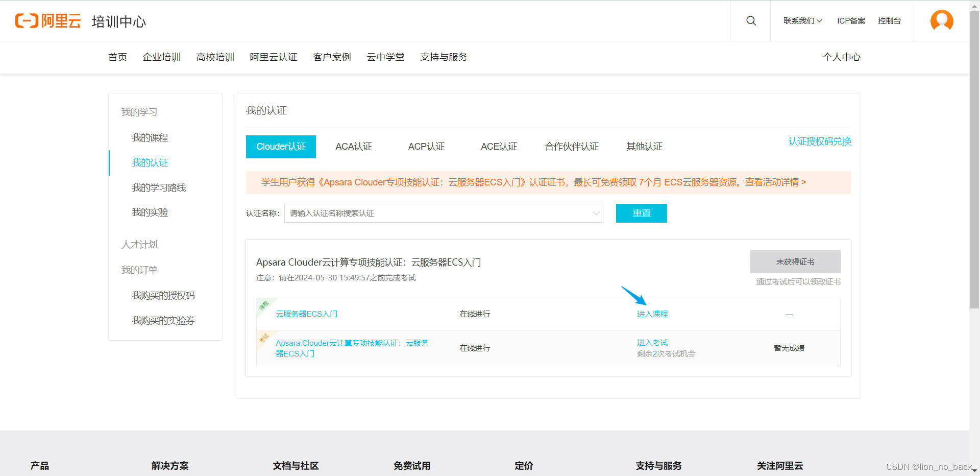Click the 通过考试后可以领取证书 text

coord(798,282)
